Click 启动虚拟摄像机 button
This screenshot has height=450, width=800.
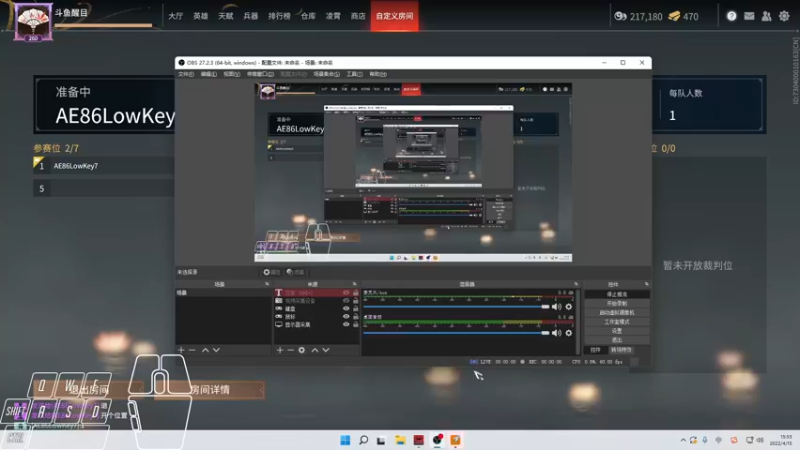coord(617,313)
